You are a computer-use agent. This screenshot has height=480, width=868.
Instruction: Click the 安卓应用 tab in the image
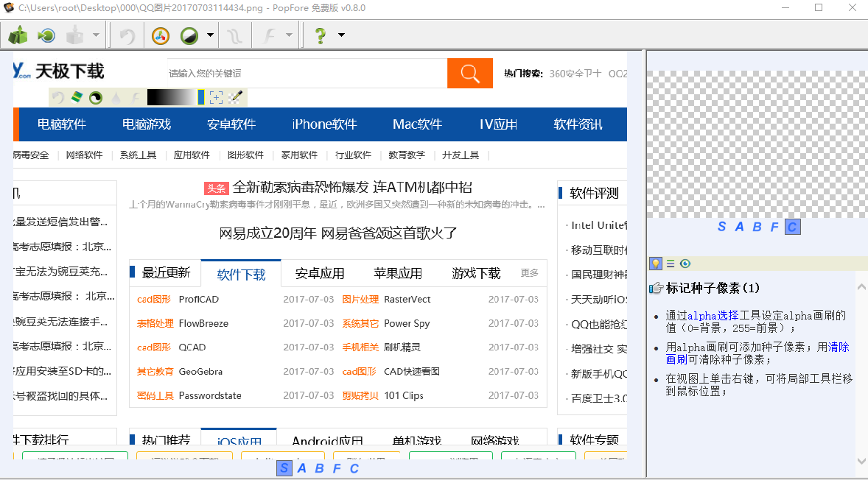(x=319, y=273)
